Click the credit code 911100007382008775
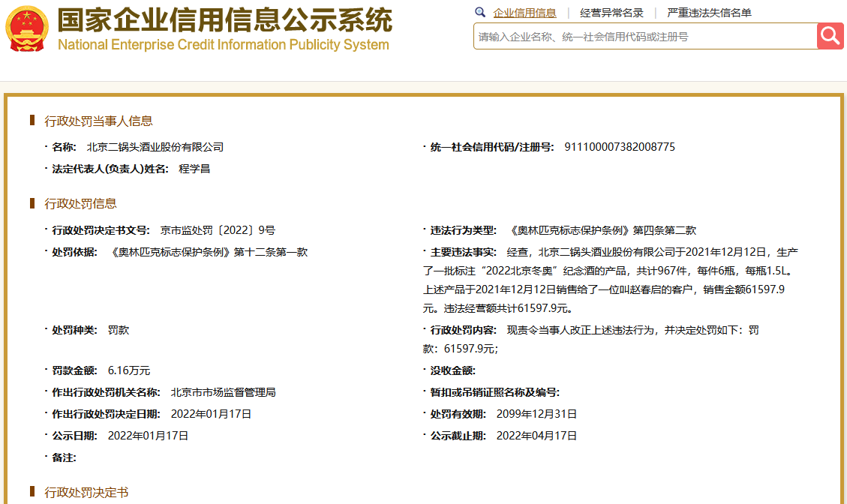 tap(620, 147)
